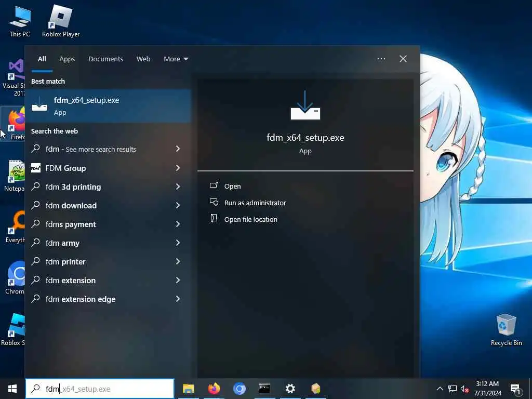532x399 pixels.
Task: Expand arrow beside fdms payment
Action: click(x=178, y=224)
